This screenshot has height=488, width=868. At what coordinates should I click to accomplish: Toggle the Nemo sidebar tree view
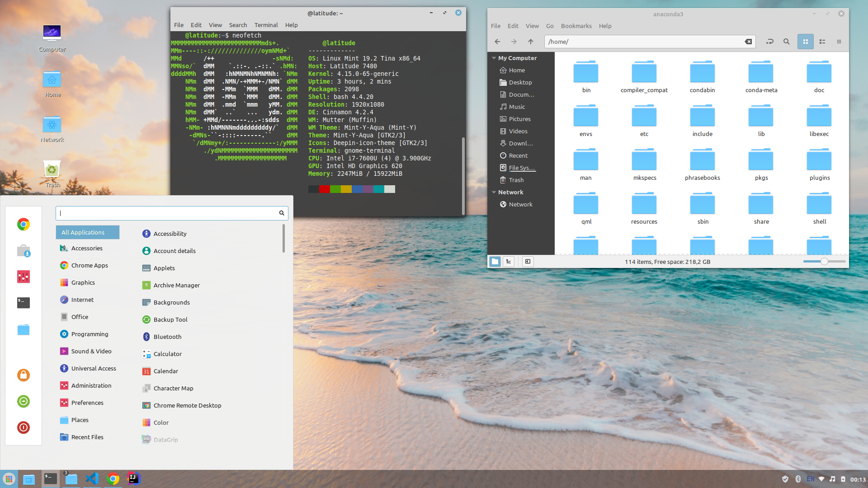point(509,261)
